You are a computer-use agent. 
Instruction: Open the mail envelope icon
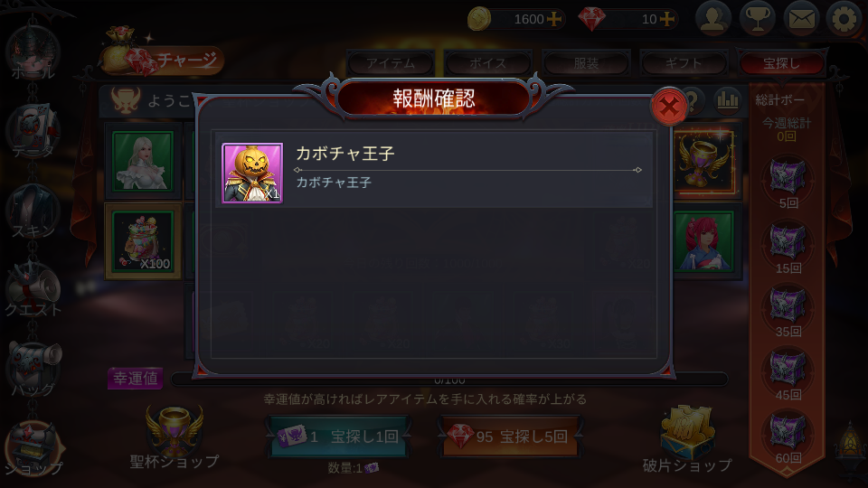(x=801, y=20)
